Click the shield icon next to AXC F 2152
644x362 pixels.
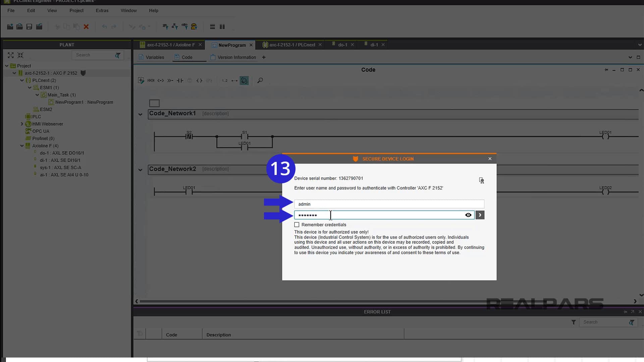point(83,73)
